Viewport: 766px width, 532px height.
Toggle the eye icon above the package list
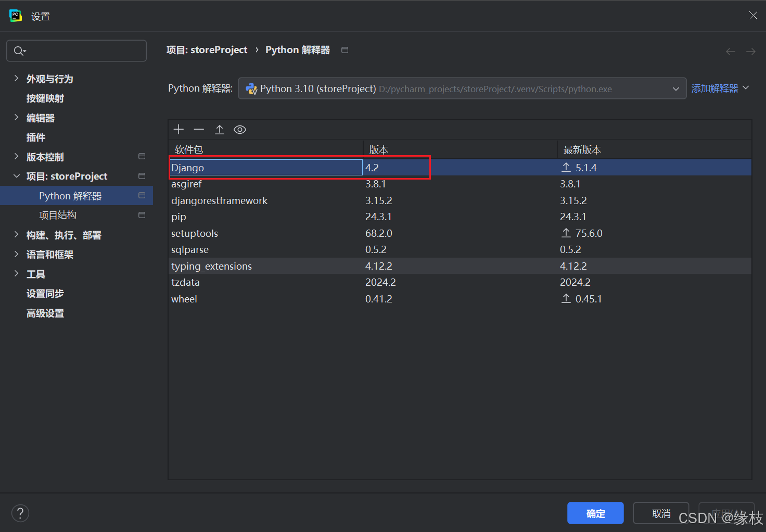tap(239, 129)
